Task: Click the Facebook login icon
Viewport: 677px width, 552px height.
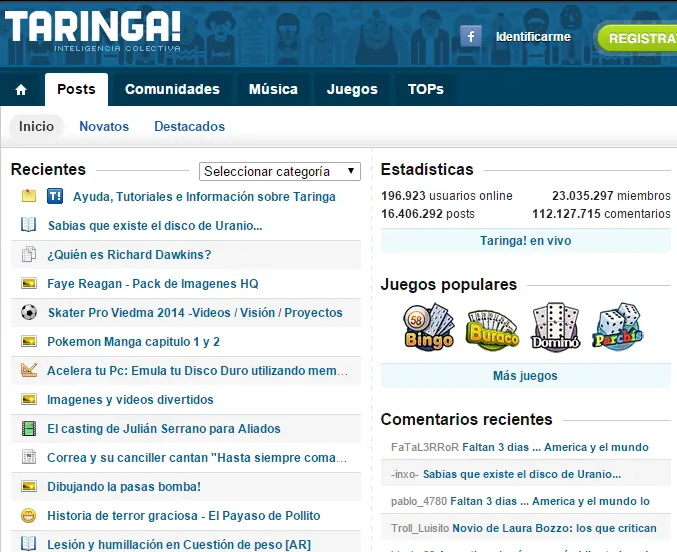Action: 471,36
